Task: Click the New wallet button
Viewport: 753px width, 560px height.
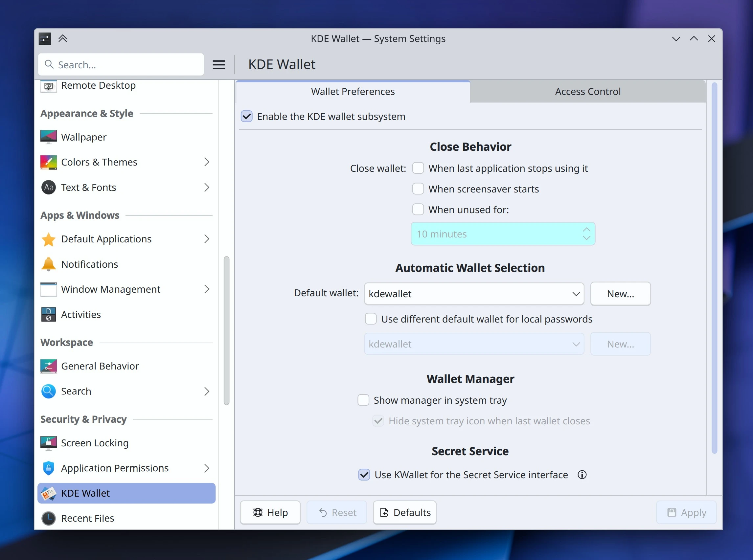Action: (621, 294)
